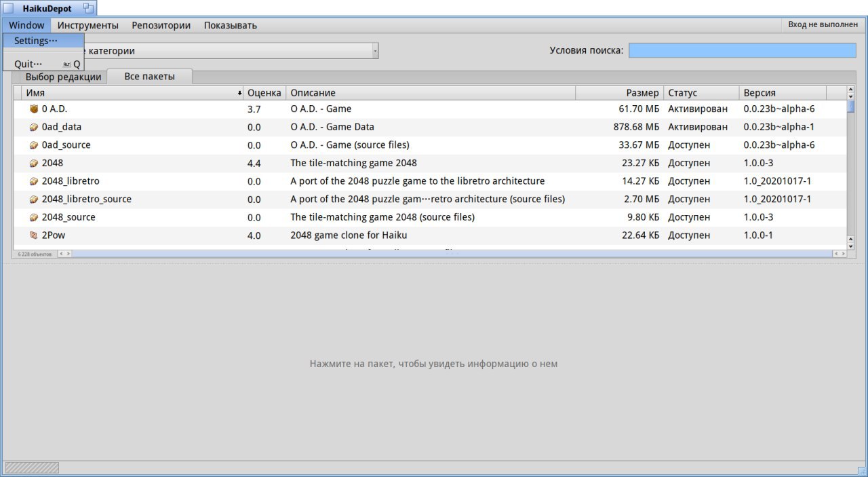Close the open Window menu

(26, 25)
